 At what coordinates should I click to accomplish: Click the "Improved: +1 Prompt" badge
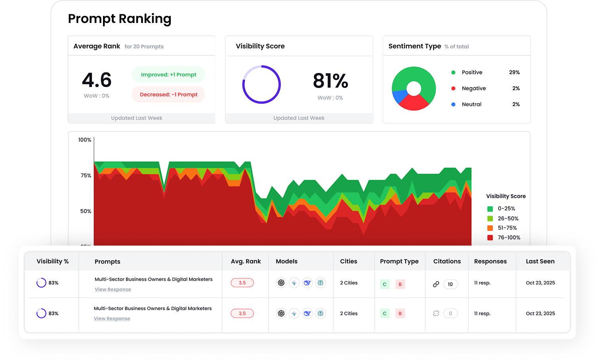click(168, 75)
